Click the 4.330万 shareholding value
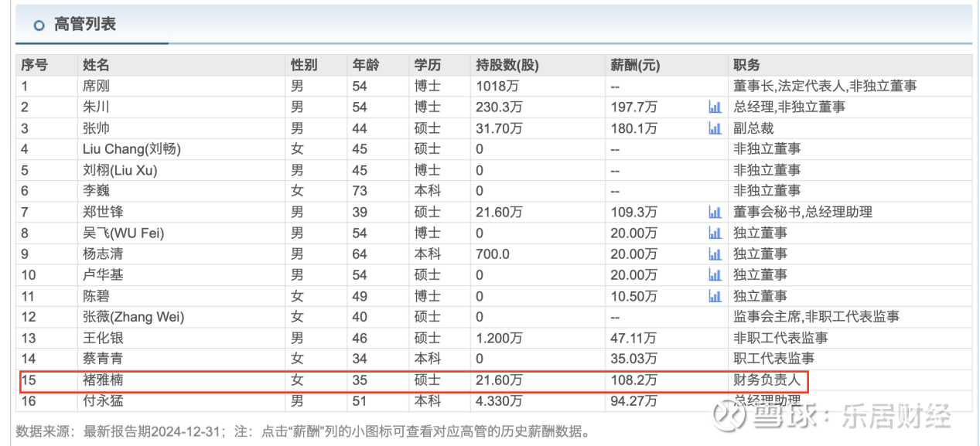 tap(499, 400)
